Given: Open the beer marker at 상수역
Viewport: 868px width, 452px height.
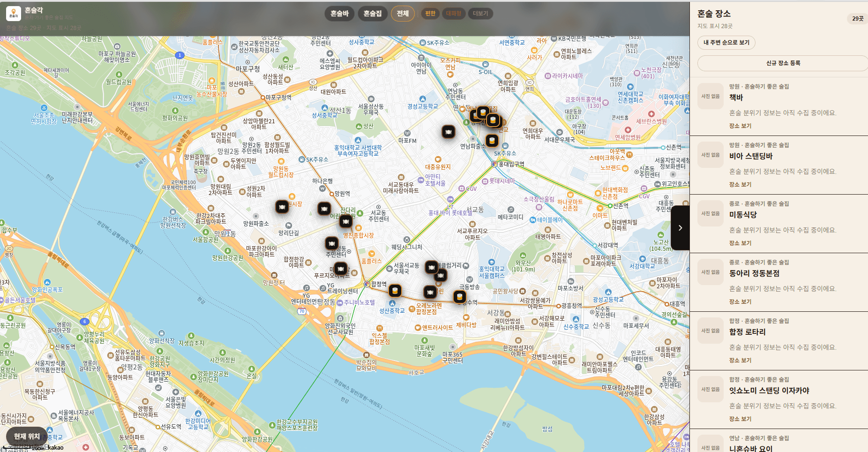Looking at the screenshot, I should (460, 296).
